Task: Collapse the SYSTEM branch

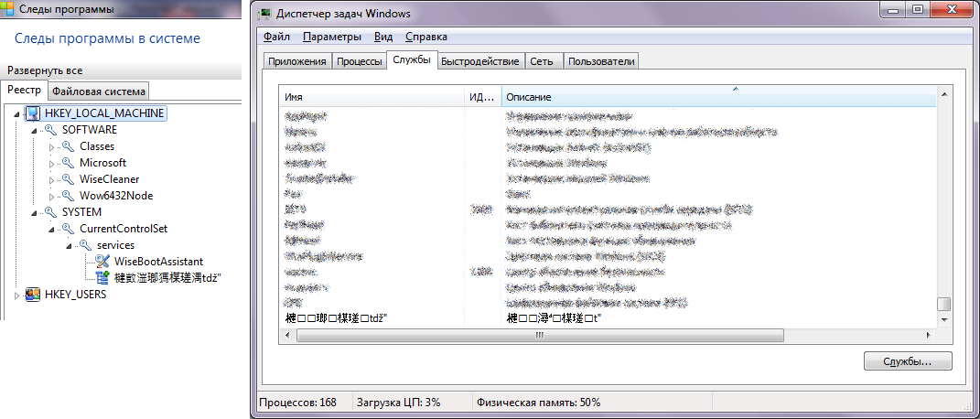Action: click(x=35, y=212)
